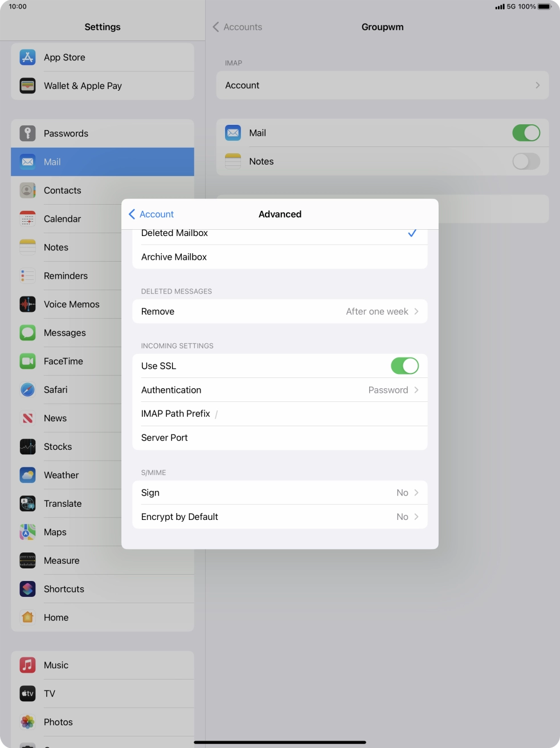Select Measure in the settings list
Screen dimensions: 560x748
coord(62,560)
